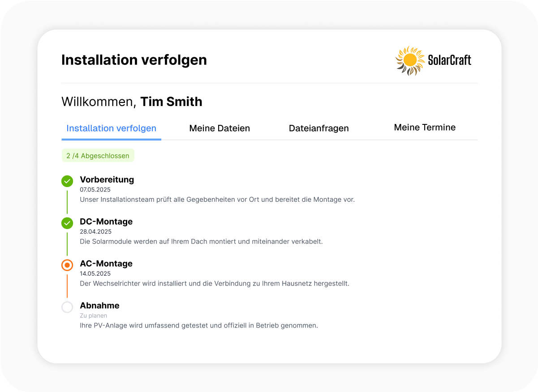Image resolution: width=538 pixels, height=392 pixels.
Task: Click the Willkommen, Tim Smith greeting
Action: pyautogui.click(x=132, y=102)
